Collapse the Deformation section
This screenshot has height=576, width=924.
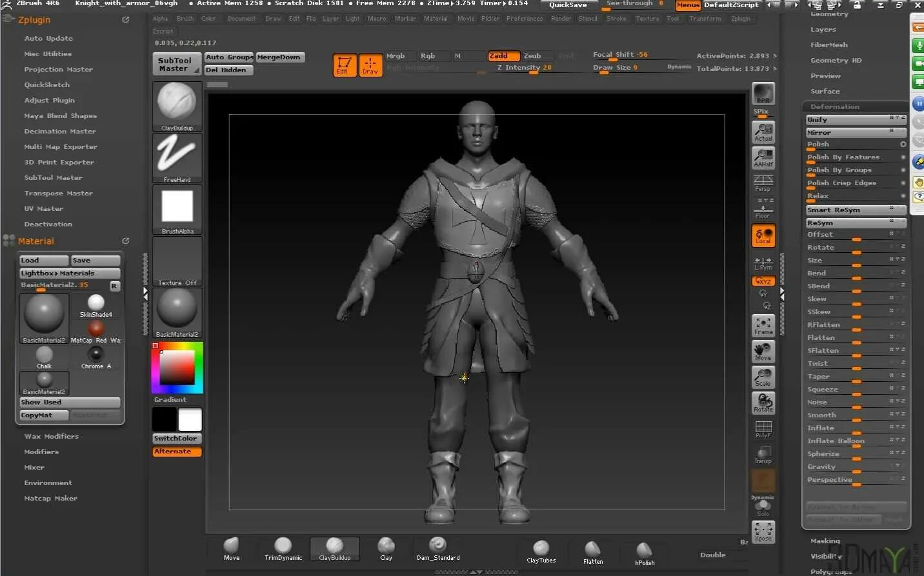point(835,107)
